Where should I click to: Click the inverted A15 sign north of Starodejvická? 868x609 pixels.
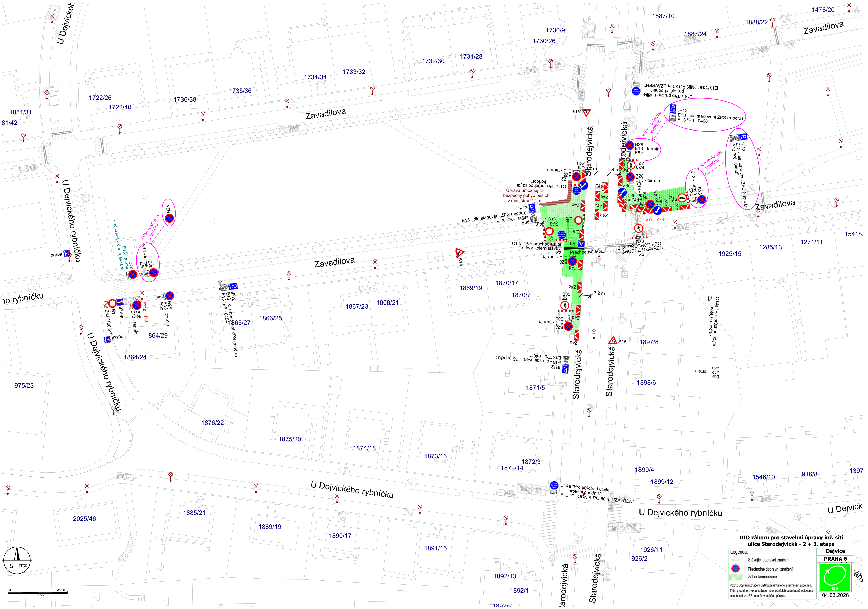586,112
